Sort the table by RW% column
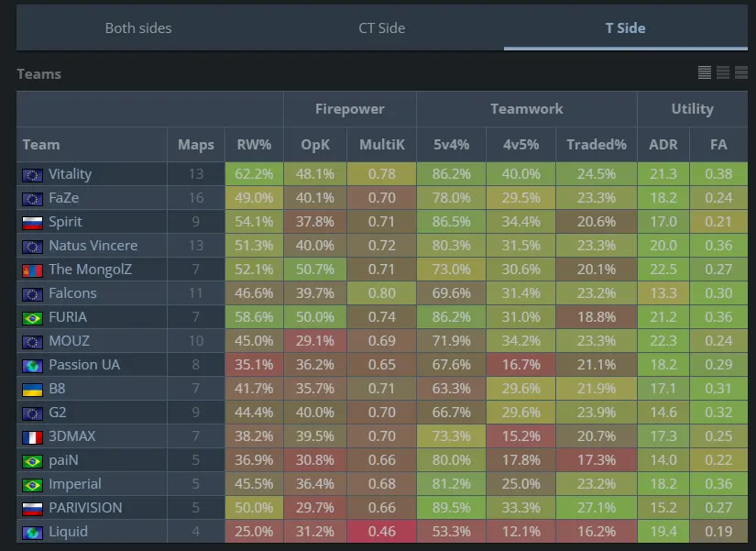Image resolution: width=756 pixels, height=551 pixels. tap(254, 145)
